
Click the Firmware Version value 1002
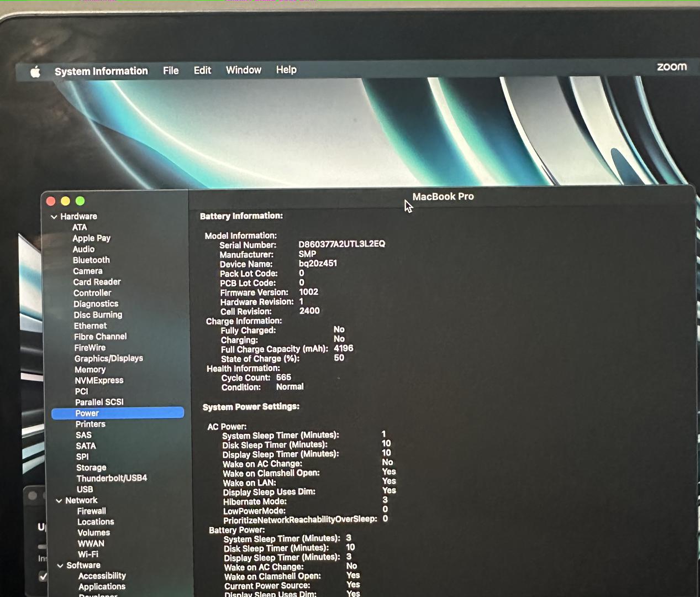point(309,292)
